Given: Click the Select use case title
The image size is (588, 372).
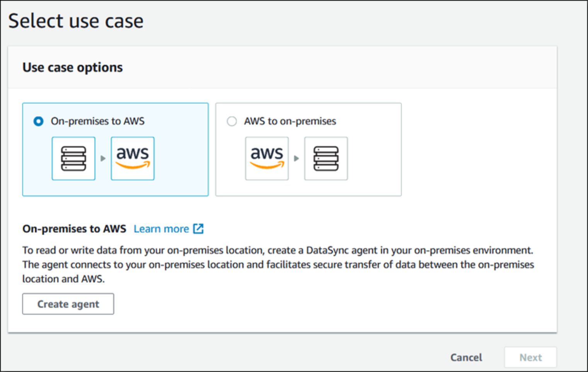Looking at the screenshot, I should click(x=76, y=21).
